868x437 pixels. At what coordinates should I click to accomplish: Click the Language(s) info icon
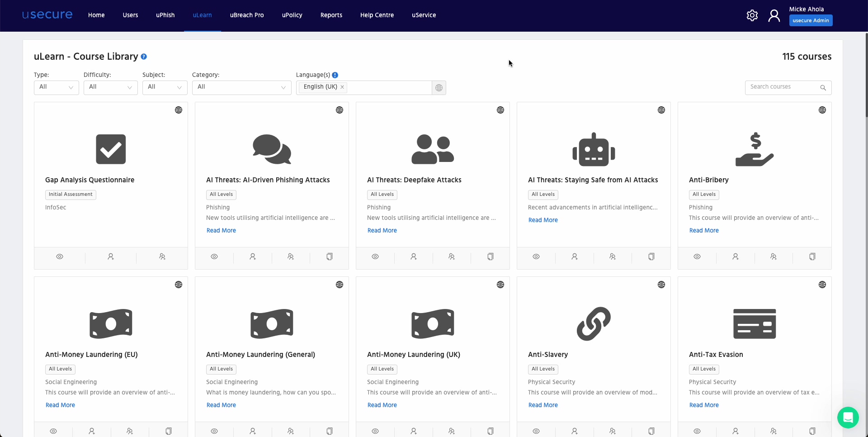coord(335,75)
